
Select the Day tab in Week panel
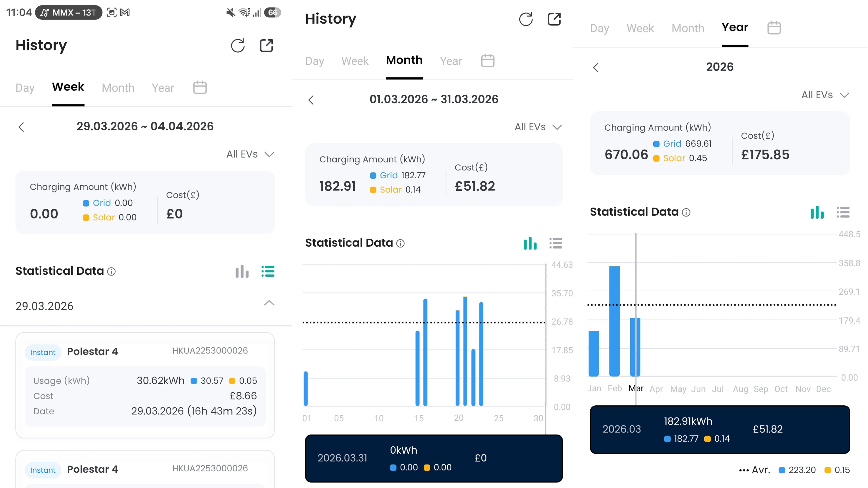pyautogui.click(x=25, y=88)
